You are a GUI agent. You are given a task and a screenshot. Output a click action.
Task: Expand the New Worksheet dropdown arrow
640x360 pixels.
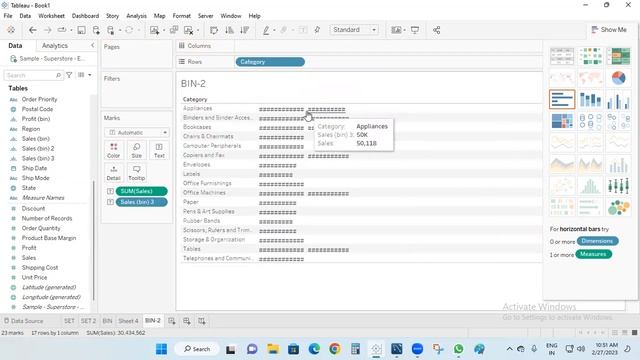pos(164,30)
